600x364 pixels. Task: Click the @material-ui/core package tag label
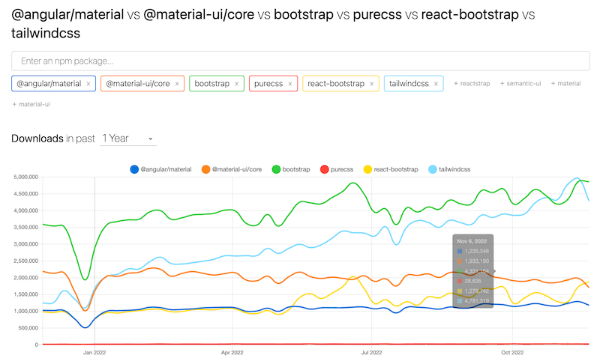tap(138, 84)
